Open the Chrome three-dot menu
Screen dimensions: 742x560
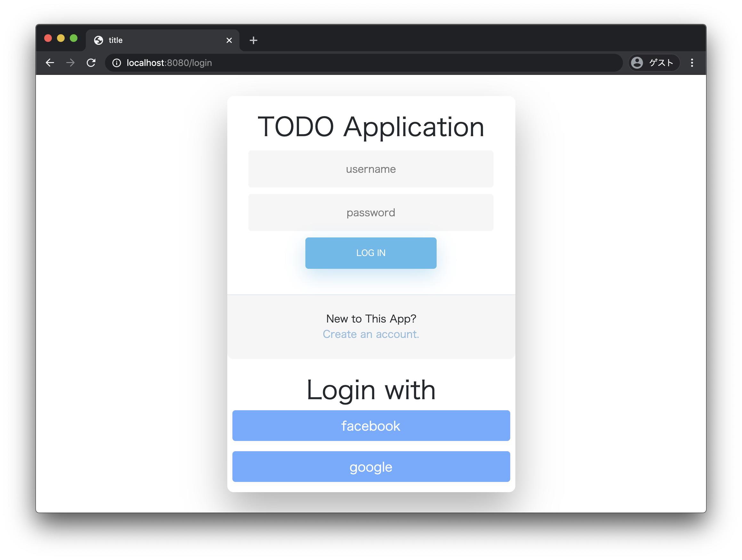(x=692, y=63)
